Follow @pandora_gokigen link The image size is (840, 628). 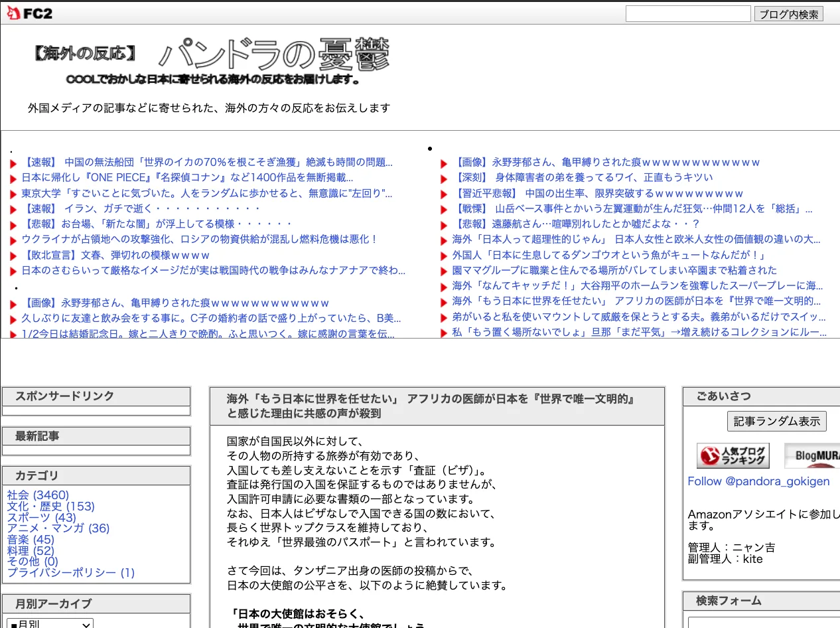pos(758,481)
